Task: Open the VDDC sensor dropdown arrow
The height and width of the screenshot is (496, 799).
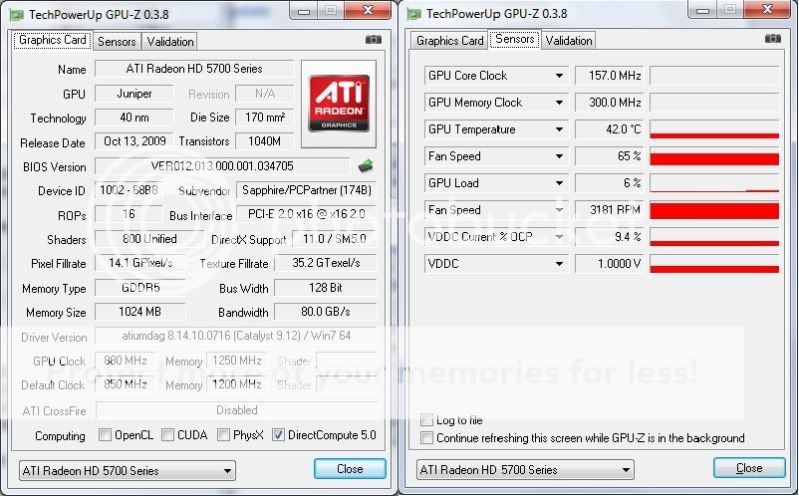Action: pyautogui.click(x=559, y=265)
